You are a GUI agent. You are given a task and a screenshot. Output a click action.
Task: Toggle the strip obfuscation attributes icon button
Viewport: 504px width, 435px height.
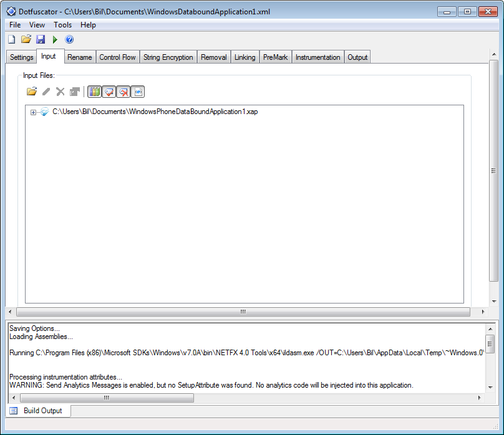click(124, 92)
